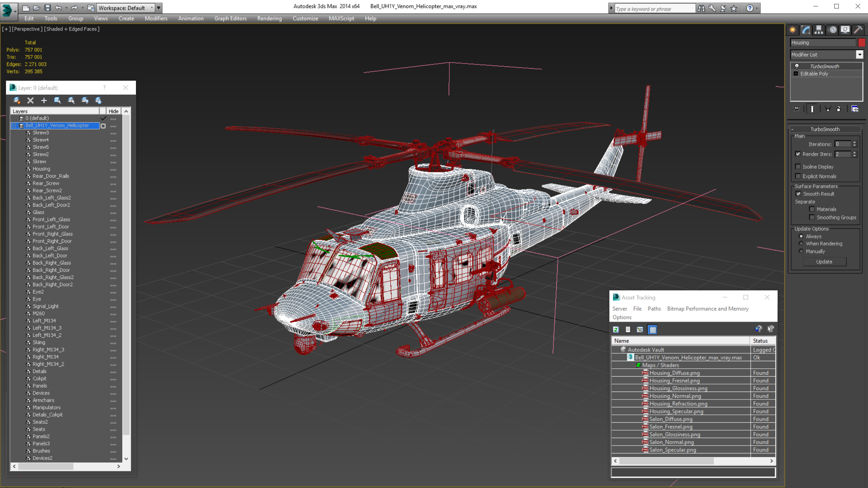Enable Isoline Display checkbox
The image size is (868, 488).
[798, 167]
